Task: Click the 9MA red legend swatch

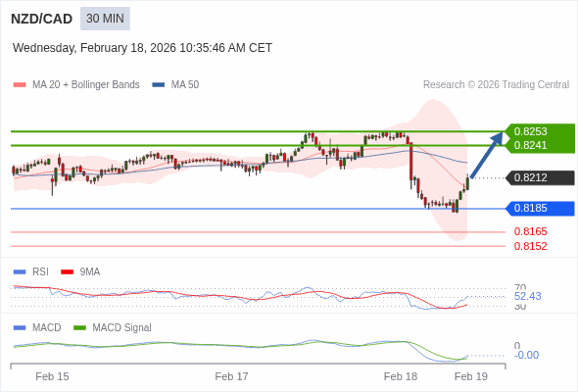Action: click(x=67, y=272)
